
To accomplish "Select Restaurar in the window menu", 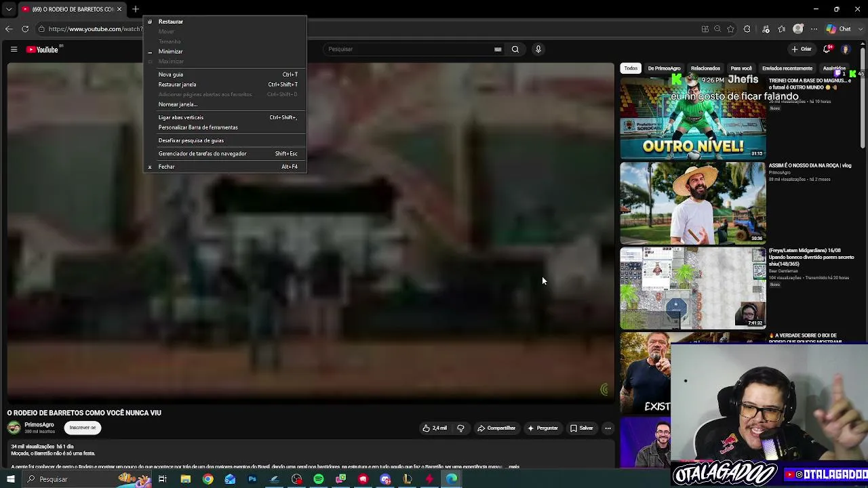I will [x=225, y=22].
